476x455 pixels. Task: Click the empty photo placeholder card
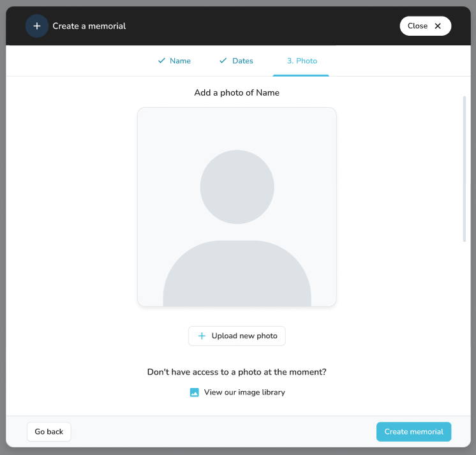tap(237, 207)
